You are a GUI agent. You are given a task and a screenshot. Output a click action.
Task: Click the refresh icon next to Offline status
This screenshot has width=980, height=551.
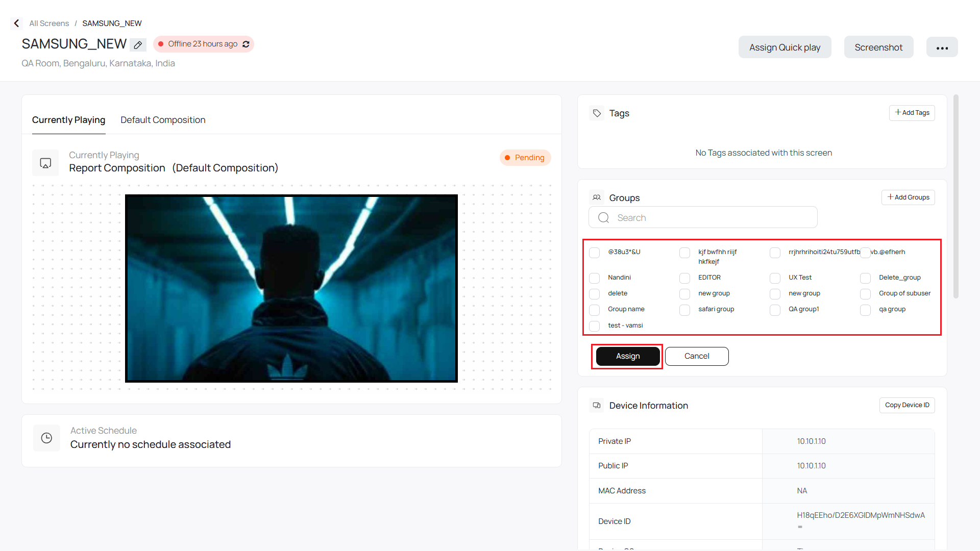click(x=246, y=44)
